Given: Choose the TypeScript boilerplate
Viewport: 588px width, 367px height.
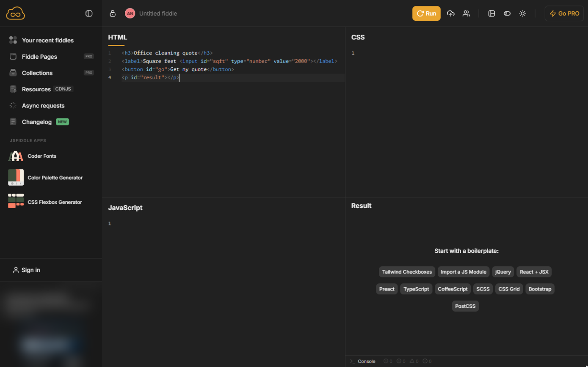Looking at the screenshot, I should pos(416,289).
